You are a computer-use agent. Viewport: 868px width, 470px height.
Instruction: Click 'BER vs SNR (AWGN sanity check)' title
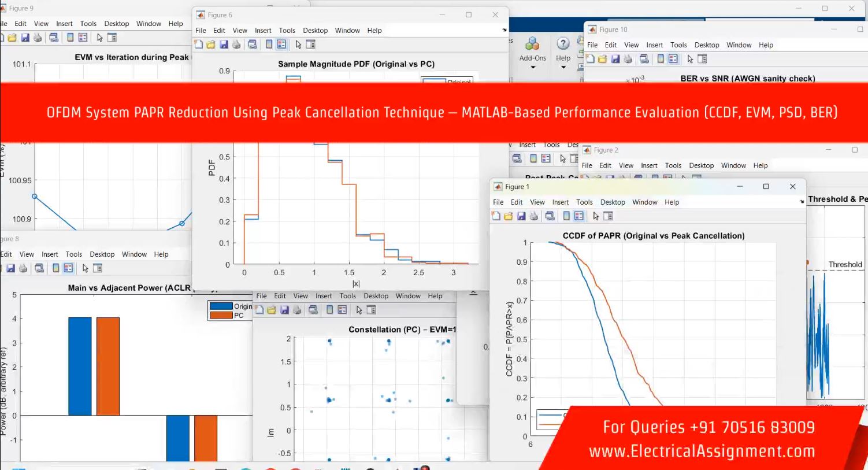pos(748,79)
